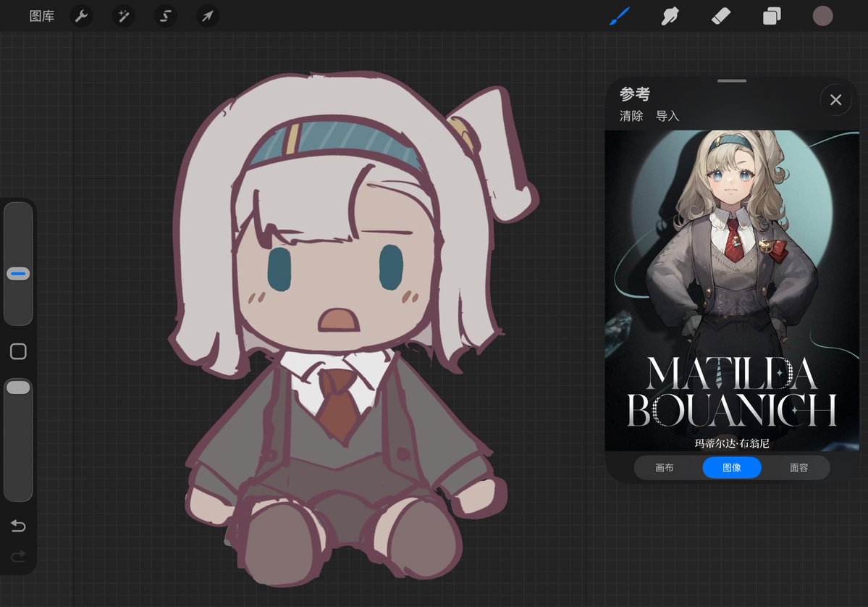Click the brush size slider handle
The image size is (868, 607).
coord(18,274)
